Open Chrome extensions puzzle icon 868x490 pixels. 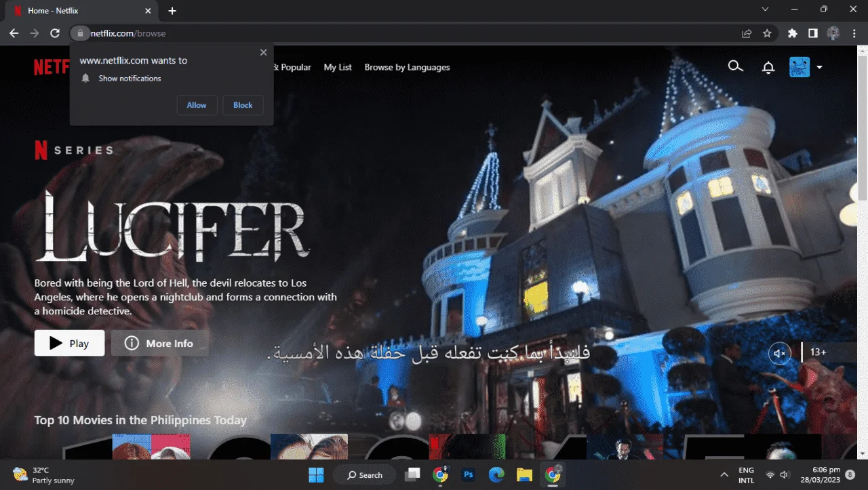pyautogui.click(x=792, y=33)
